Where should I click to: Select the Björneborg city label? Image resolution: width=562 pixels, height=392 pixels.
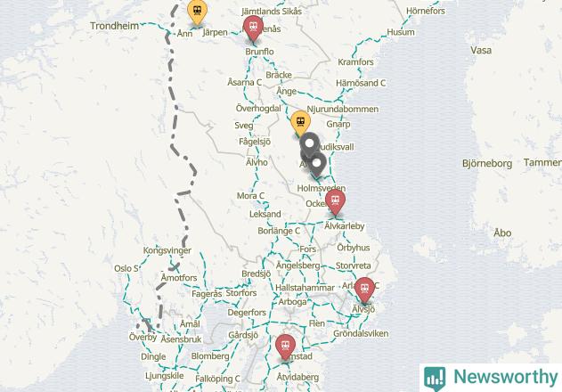pyautogui.click(x=487, y=164)
